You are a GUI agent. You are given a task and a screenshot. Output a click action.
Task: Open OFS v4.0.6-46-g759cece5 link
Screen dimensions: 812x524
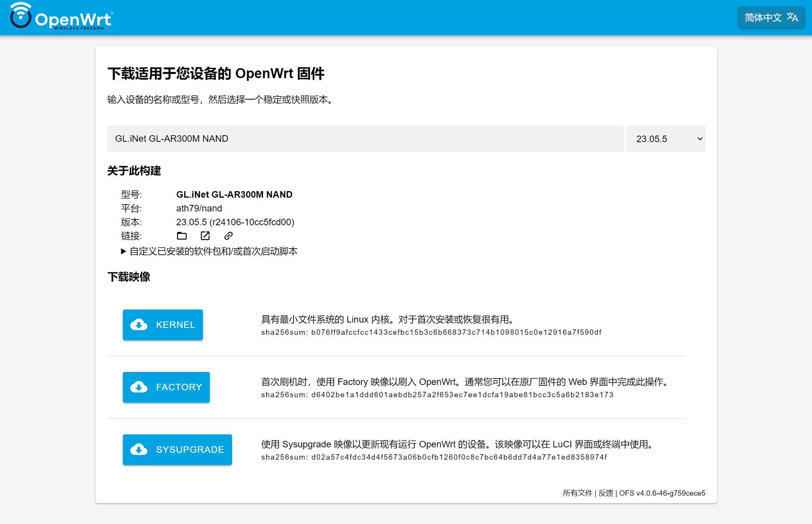[662, 493]
